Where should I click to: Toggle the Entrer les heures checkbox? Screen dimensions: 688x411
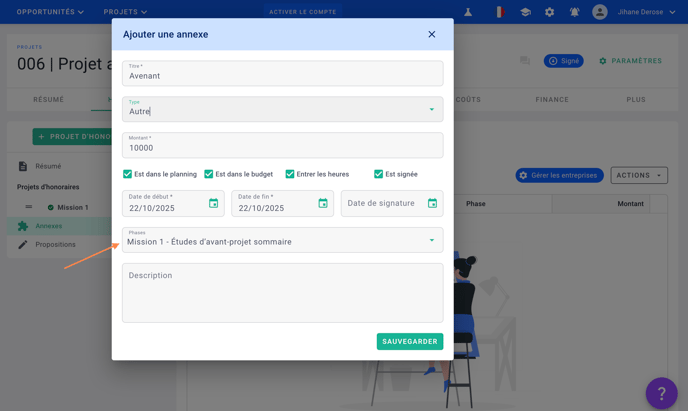coord(290,174)
